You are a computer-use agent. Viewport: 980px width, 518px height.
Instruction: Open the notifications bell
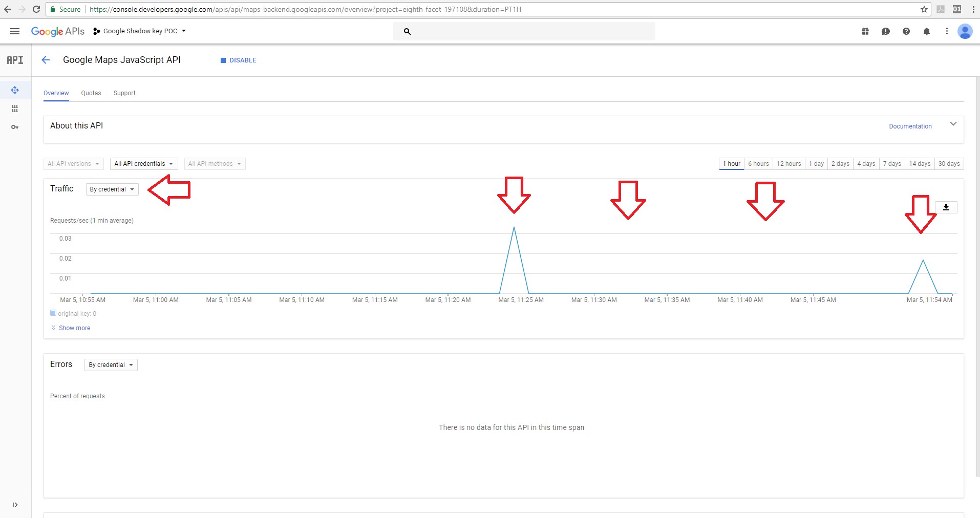(927, 31)
